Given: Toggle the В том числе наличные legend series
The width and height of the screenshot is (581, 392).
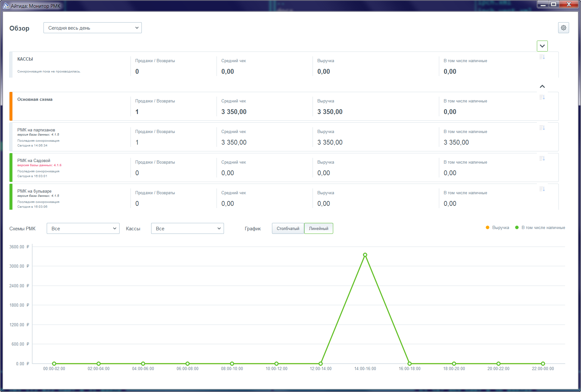Looking at the screenshot, I should coord(540,227).
